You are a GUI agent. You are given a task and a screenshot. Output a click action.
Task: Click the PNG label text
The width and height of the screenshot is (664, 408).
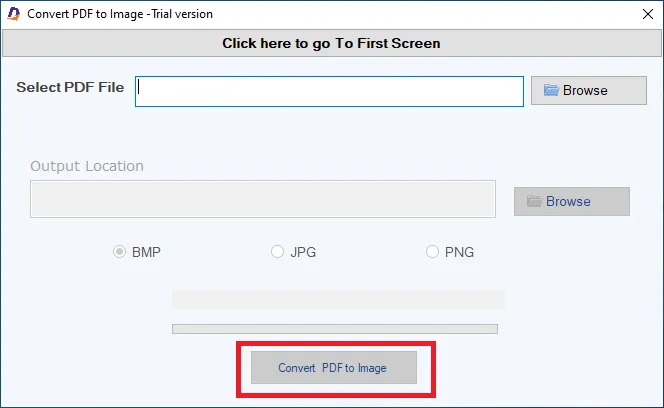[x=459, y=252]
